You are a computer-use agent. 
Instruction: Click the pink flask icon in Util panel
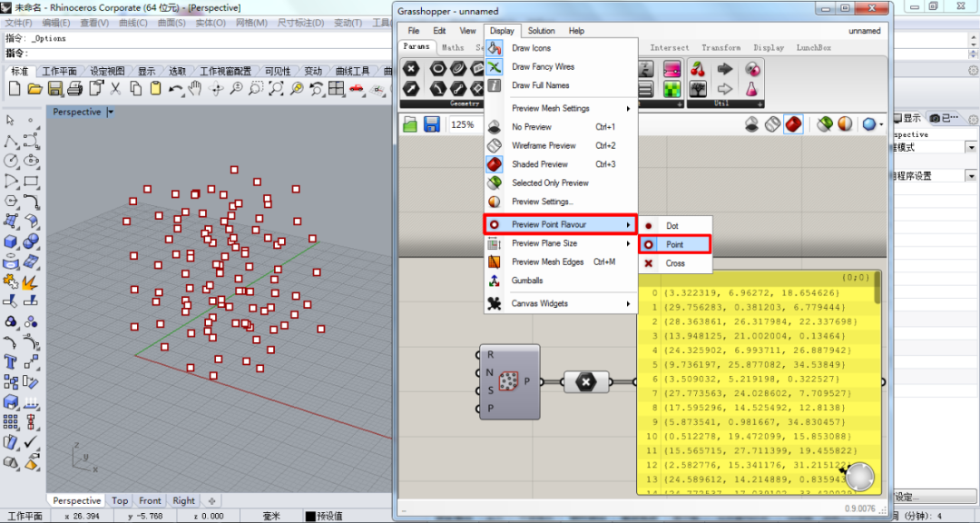click(751, 89)
